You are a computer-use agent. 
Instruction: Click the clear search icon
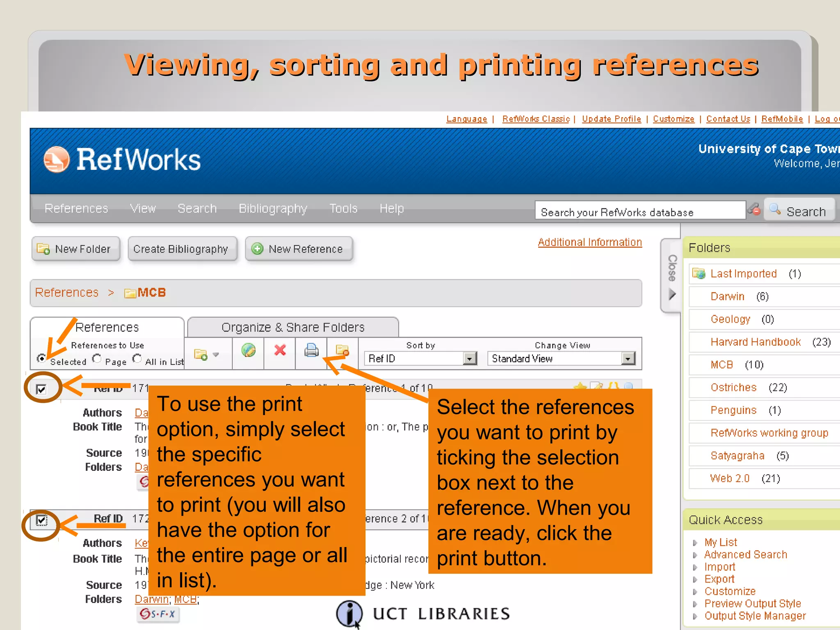click(754, 210)
